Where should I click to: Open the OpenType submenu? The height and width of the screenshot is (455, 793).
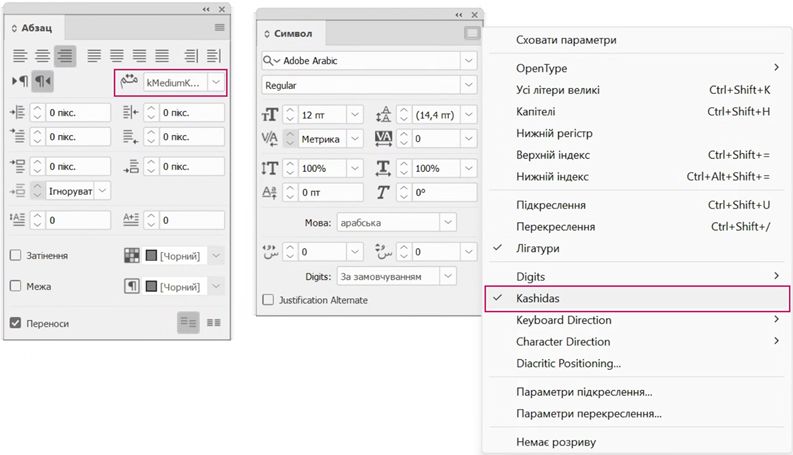coord(636,68)
